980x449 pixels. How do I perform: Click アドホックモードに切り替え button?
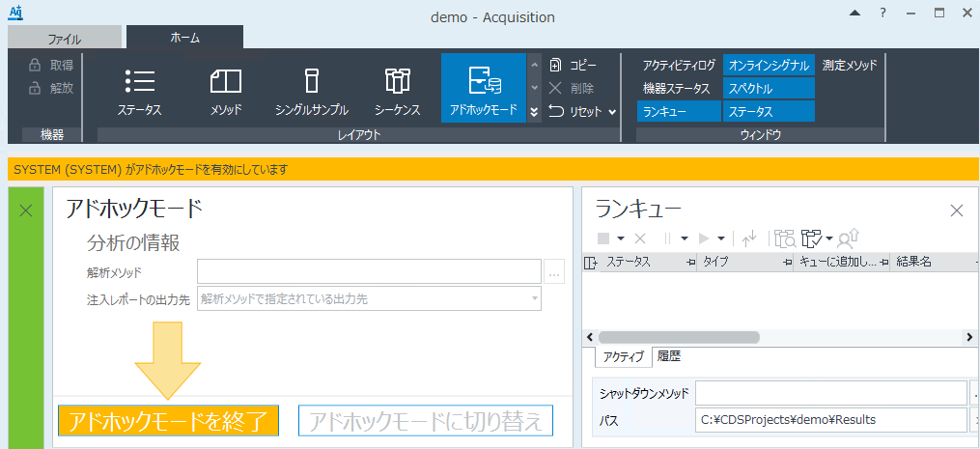click(x=426, y=421)
